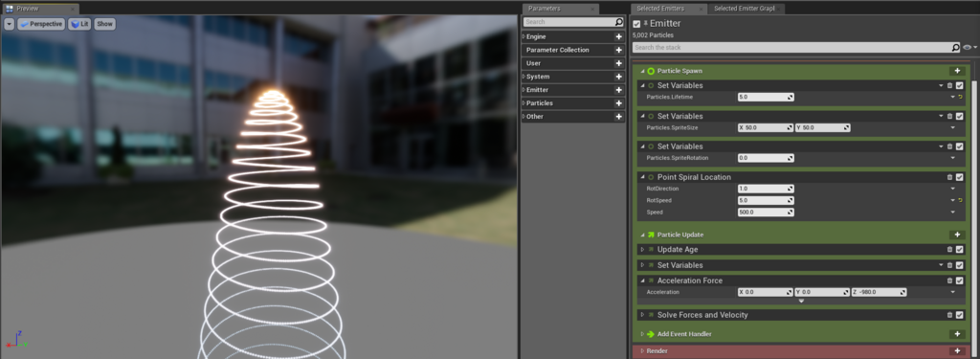Viewport: 980px width, 359px height.
Task: Delete the Solve Forces and Velocity module
Action: pos(950,315)
